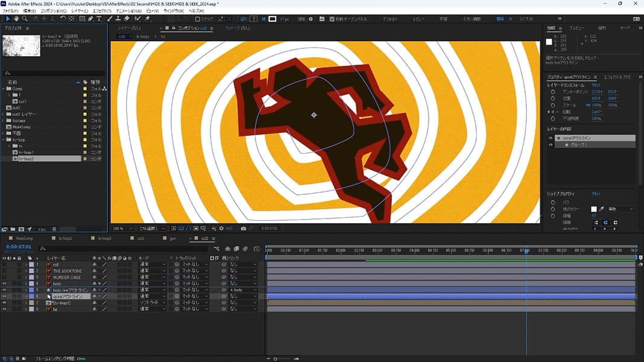Click stroke color eyedropper in shape properties
This screenshot has height=362, width=644.
[x=602, y=209]
